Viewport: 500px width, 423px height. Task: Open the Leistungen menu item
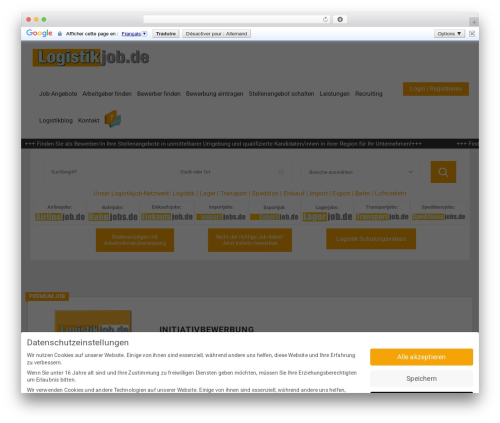[335, 94]
